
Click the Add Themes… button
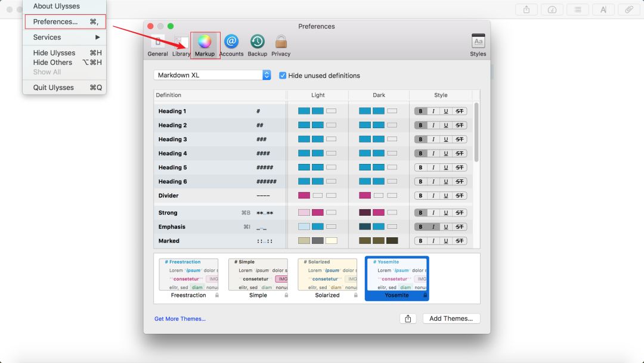[451, 319]
